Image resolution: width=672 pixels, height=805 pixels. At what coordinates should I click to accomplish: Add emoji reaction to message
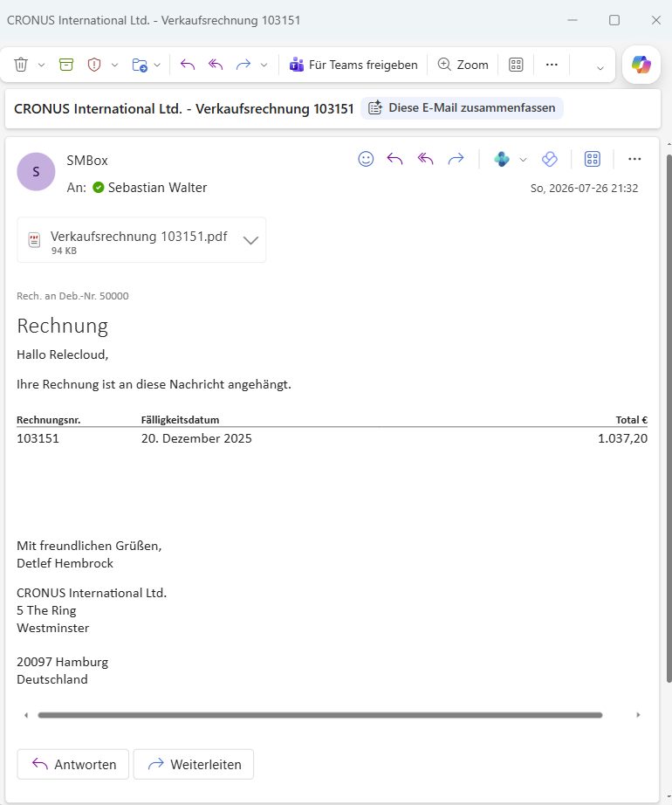click(x=366, y=159)
